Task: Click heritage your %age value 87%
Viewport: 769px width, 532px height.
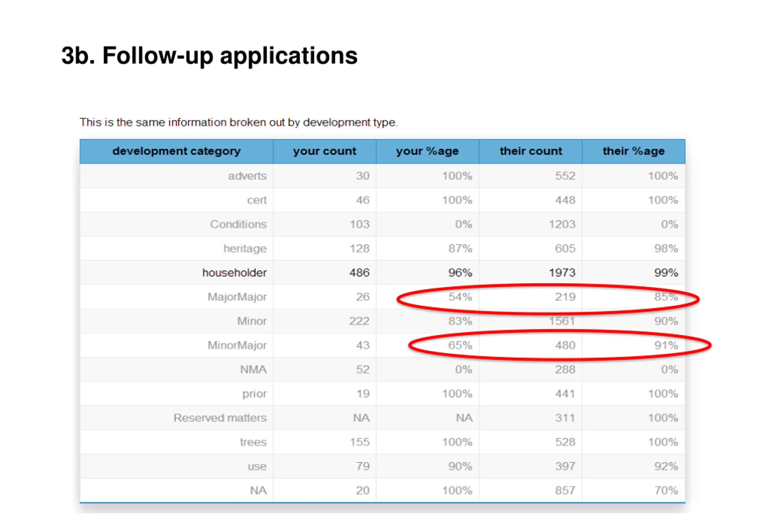Action: pos(460,248)
